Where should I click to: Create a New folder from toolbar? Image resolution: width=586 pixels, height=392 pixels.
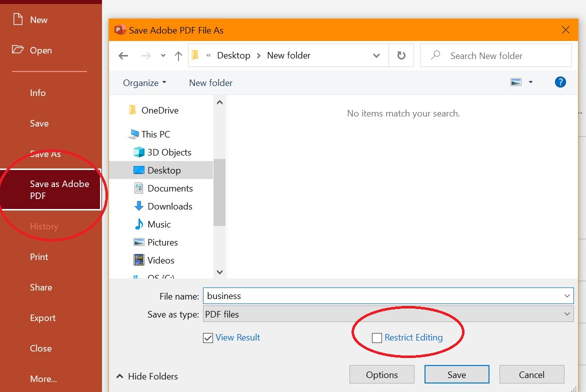211,82
